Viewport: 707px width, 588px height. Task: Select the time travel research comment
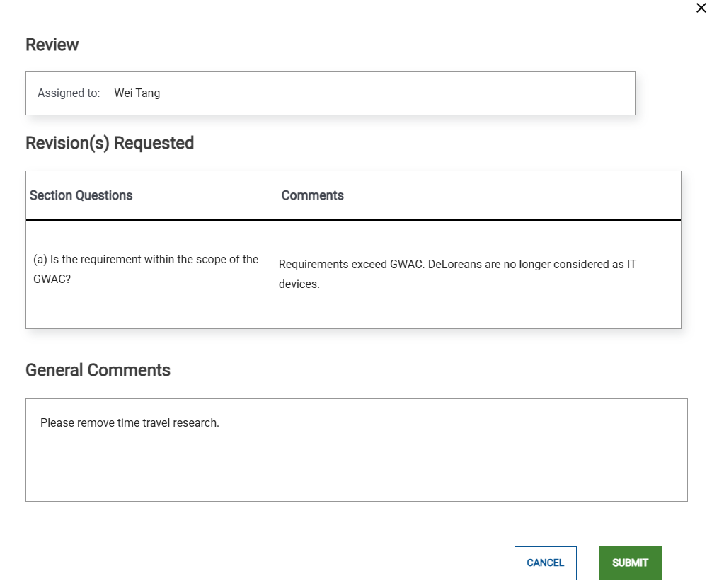(128, 422)
